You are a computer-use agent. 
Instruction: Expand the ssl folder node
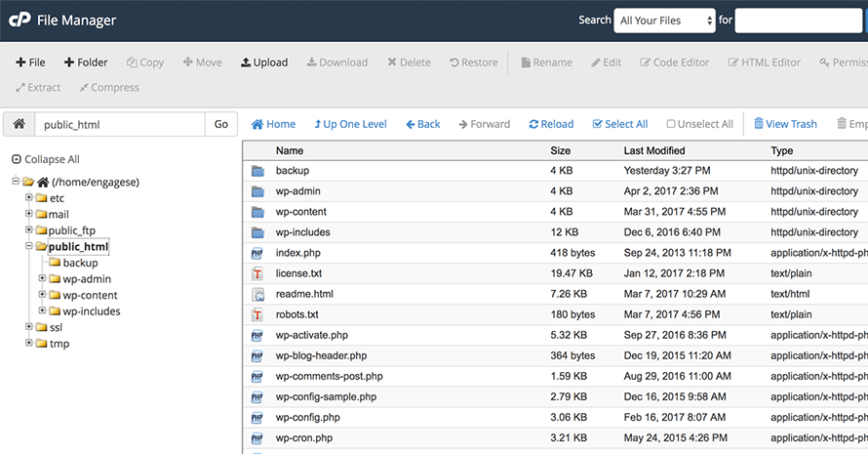pyautogui.click(x=29, y=326)
